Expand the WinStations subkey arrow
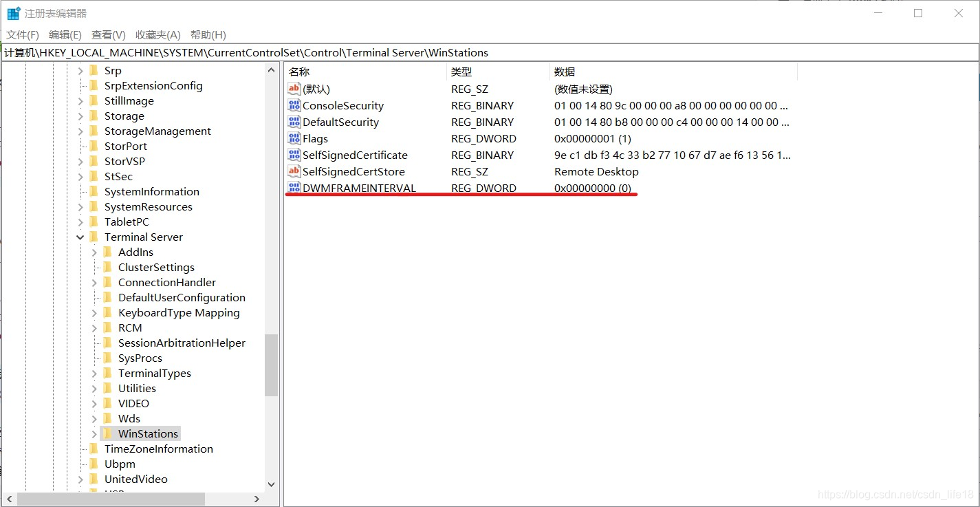Viewport: 980px width, 507px height. [x=94, y=434]
